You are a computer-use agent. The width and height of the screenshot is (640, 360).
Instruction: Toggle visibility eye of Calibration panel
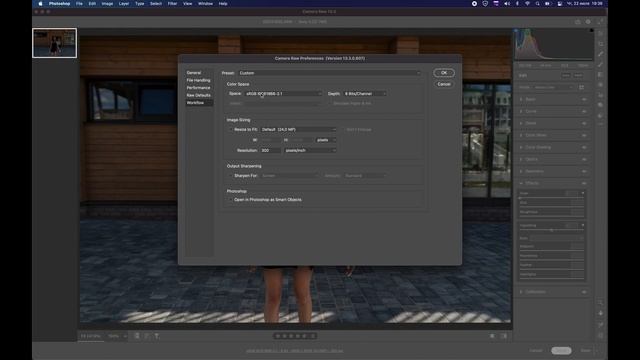point(584,292)
